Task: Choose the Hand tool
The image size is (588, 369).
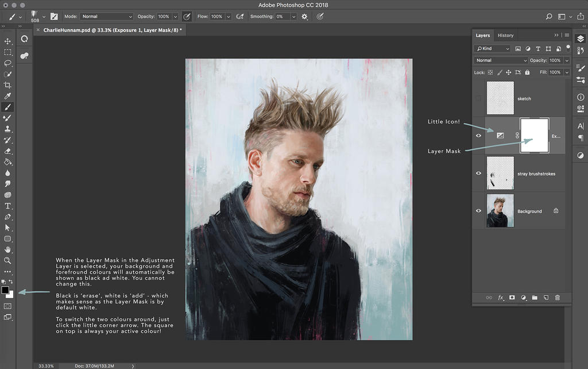Action: (8, 249)
